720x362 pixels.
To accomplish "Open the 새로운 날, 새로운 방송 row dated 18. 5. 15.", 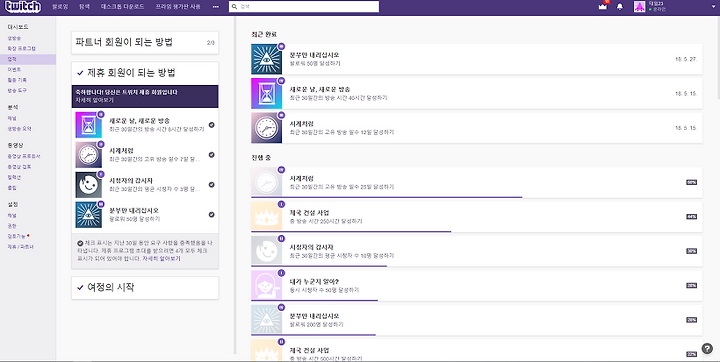I will click(x=477, y=93).
